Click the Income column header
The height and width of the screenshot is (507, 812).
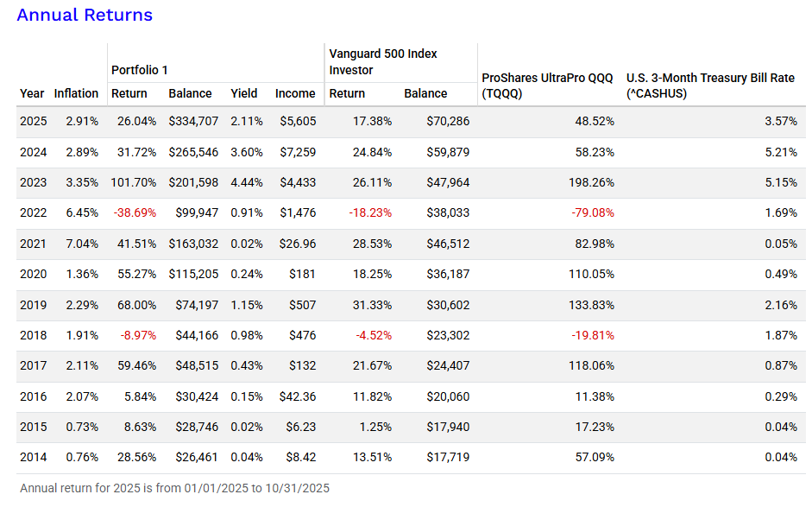click(x=295, y=94)
